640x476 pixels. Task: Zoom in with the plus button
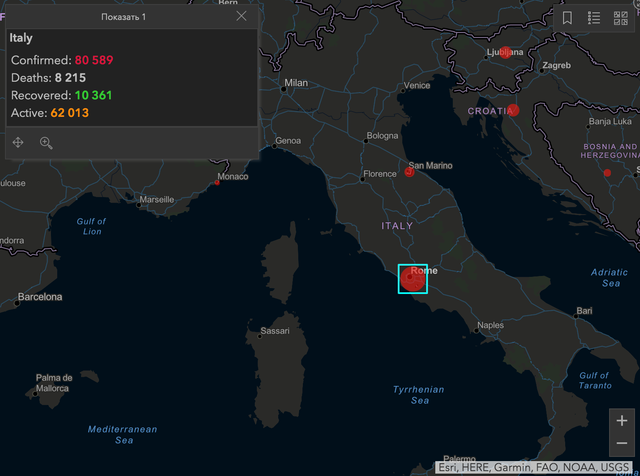point(622,421)
